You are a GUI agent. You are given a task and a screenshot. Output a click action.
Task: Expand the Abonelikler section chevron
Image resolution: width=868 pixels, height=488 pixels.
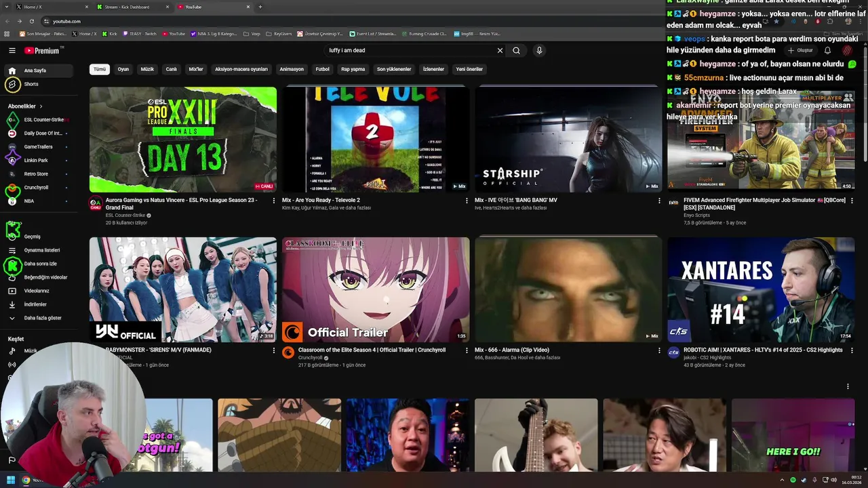tap(41, 106)
